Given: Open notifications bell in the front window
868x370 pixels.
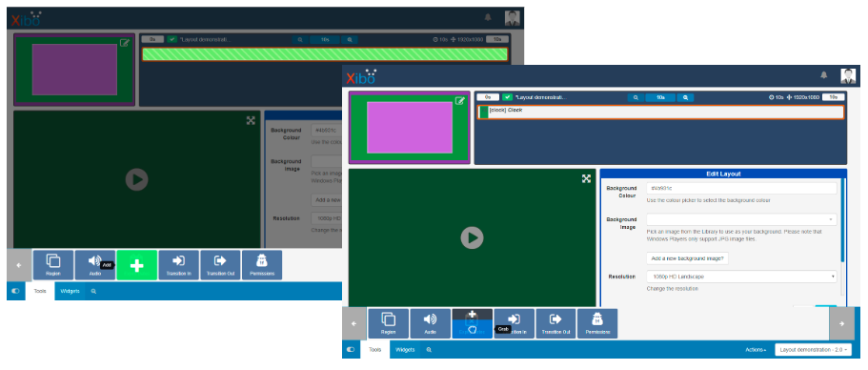Looking at the screenshot, I should tap(824, 74).
